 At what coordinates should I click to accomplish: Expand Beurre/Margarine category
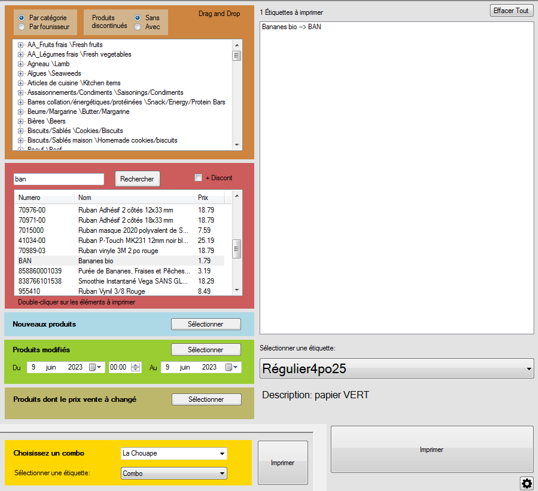[21, 112]
